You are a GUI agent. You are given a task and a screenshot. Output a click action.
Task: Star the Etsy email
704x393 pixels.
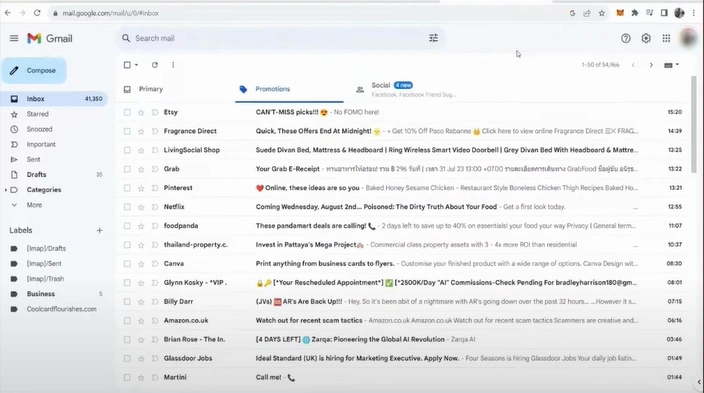click(x=141, y=112)
